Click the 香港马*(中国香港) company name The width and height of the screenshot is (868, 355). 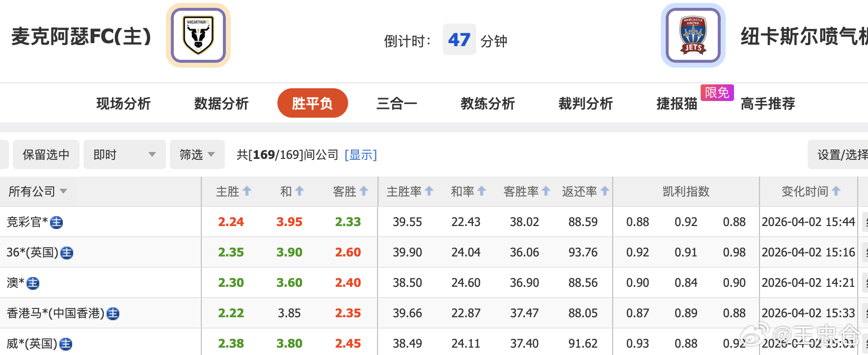pos(55,313)
